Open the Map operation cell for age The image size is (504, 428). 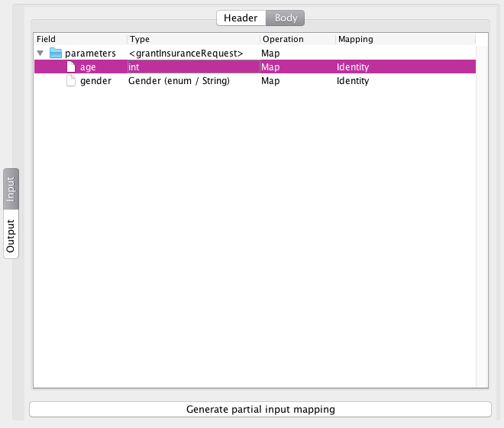pyautogui.click(x=298, y=67)
